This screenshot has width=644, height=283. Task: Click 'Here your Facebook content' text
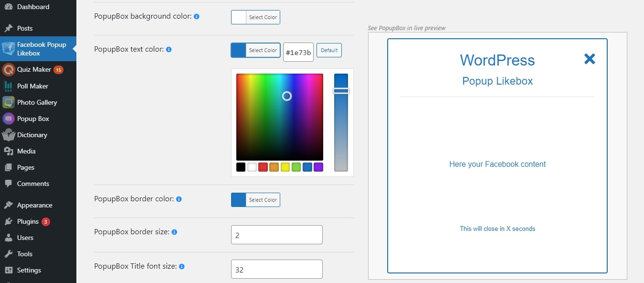497,164
